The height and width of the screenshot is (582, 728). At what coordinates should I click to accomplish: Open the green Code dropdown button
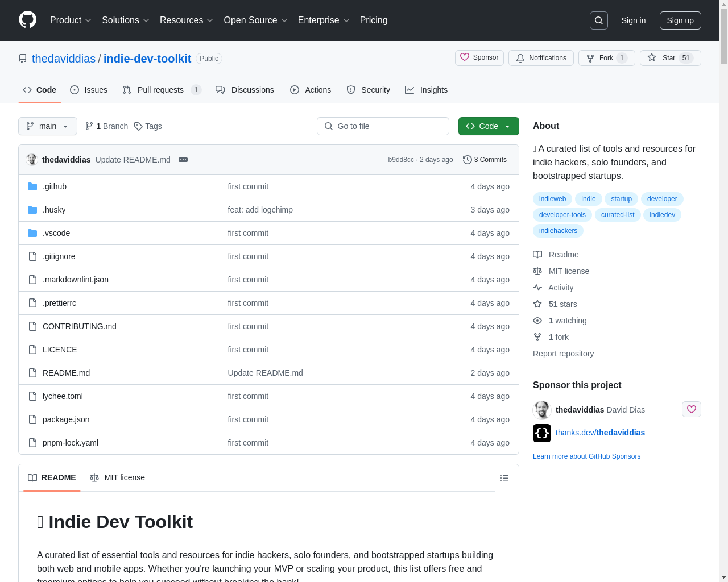pyautogui.click(x=489, y=126)
